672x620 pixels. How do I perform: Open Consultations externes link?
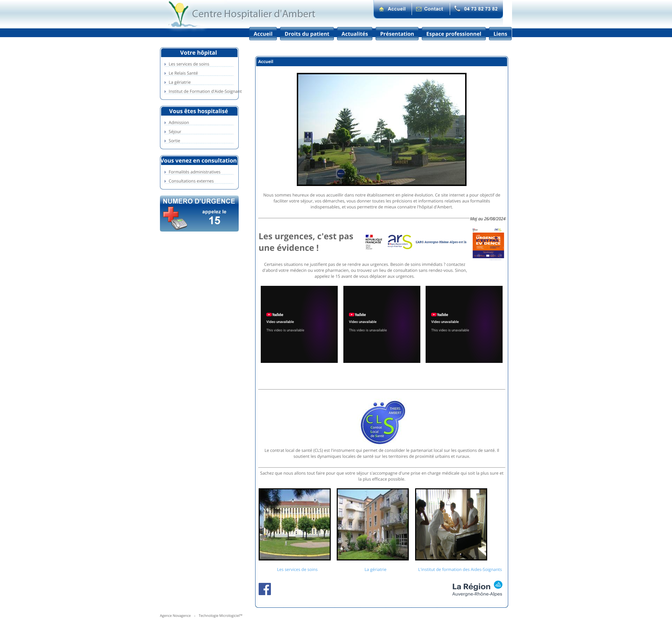[191, 181]
